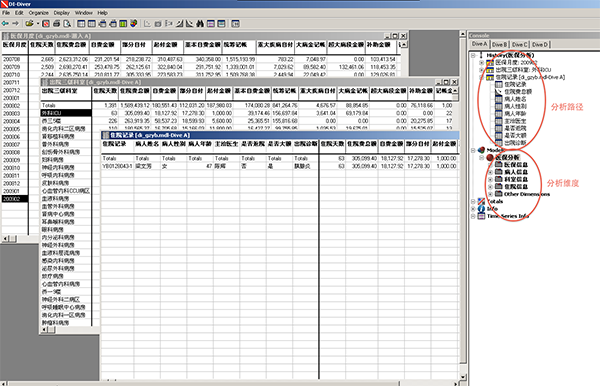600x386 pixels.
Task: Click the Models cubes icon
Action: click(481, 150)
